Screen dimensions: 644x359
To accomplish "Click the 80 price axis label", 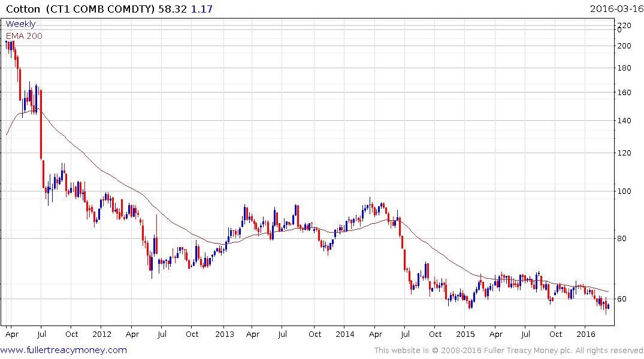I will pyautogui.click(x=622, y=239).
